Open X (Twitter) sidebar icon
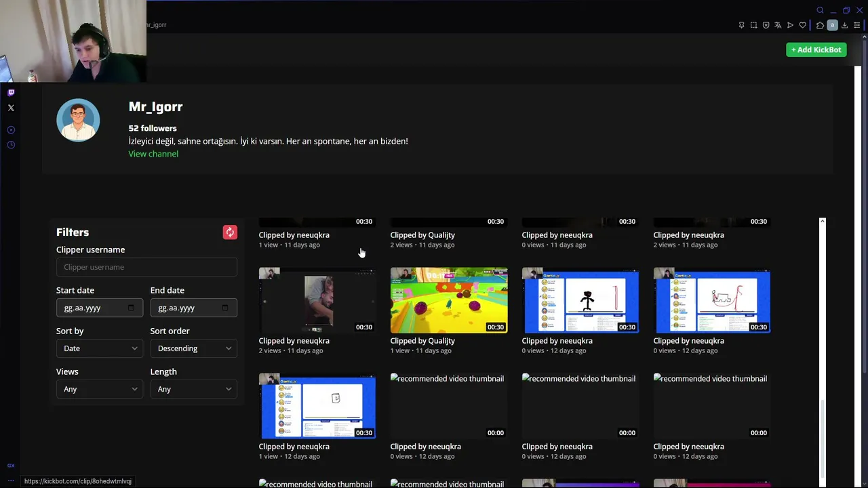Image resolution: width=868 pixels, height=488 pixels. pos(11,108)
